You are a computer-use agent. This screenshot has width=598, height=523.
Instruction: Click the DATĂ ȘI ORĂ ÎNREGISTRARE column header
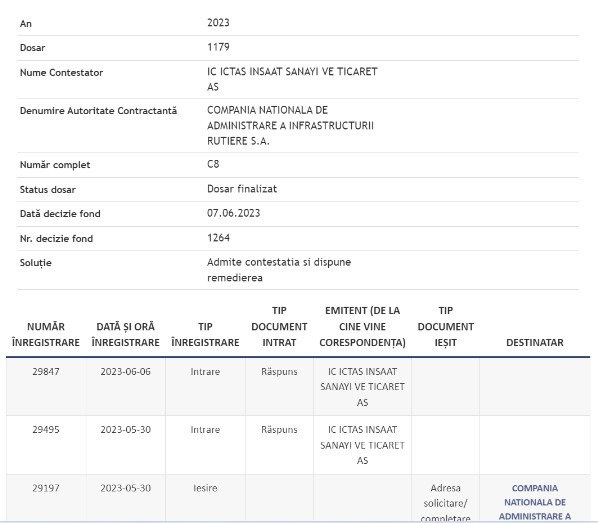coord(125,335)
